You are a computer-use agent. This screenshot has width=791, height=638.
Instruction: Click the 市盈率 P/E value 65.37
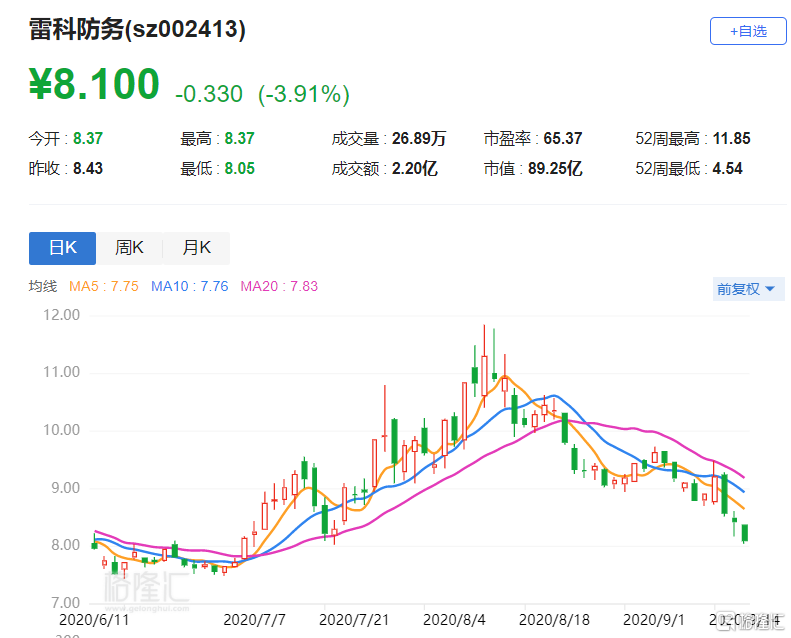[563, 139]
